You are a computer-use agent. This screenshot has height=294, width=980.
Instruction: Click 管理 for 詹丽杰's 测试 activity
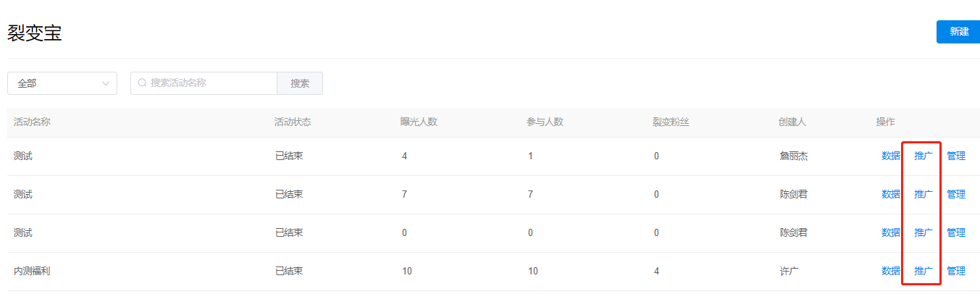pyautogui.click(x=956, y=156)
